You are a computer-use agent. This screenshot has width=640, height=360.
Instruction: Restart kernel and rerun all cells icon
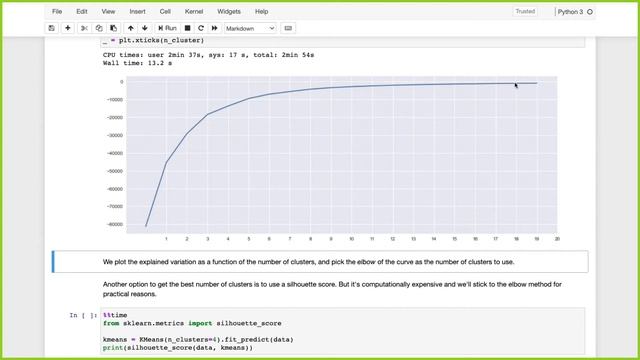214,28
